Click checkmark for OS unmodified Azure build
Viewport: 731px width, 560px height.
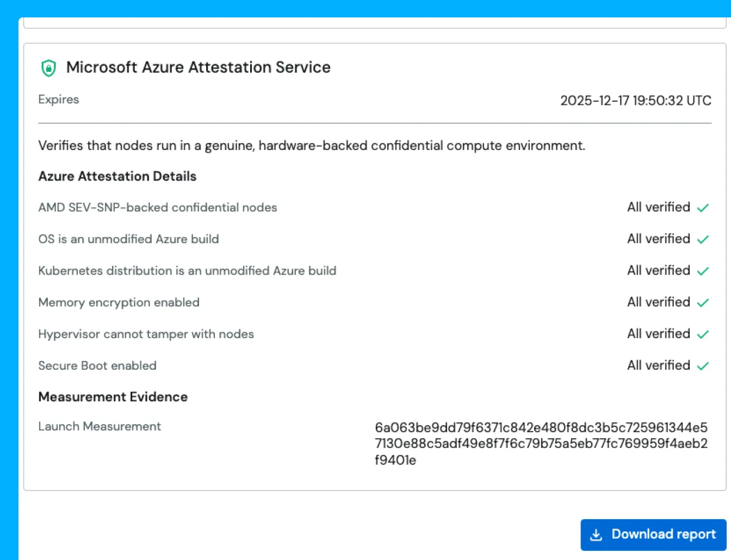703,239
